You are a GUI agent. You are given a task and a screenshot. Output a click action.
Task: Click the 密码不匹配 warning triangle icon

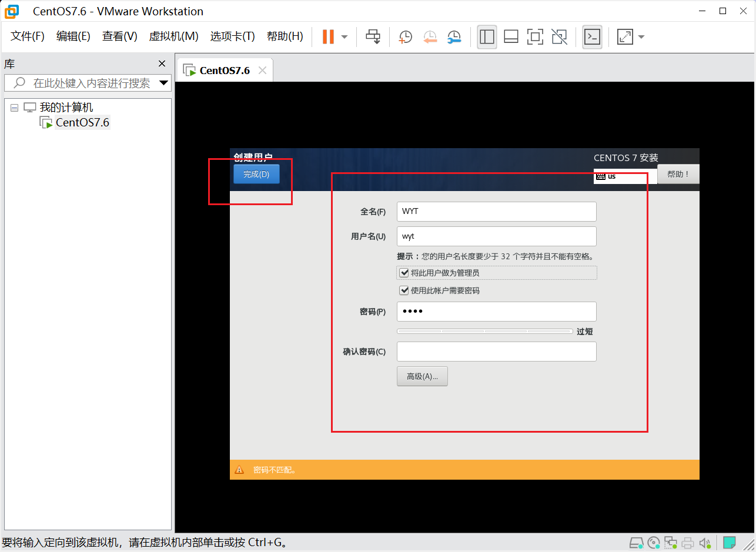239,470
